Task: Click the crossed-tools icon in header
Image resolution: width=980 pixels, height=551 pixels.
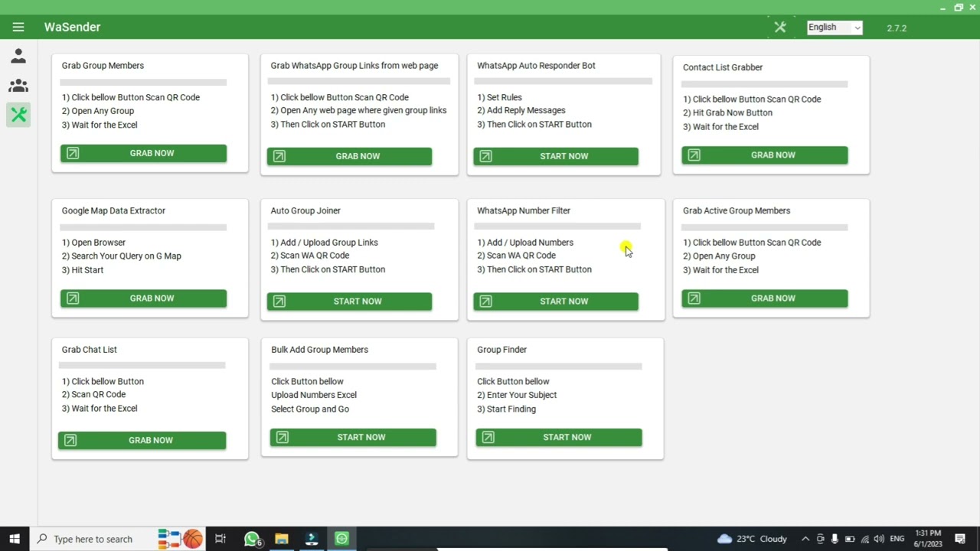Action: (780, 27)
